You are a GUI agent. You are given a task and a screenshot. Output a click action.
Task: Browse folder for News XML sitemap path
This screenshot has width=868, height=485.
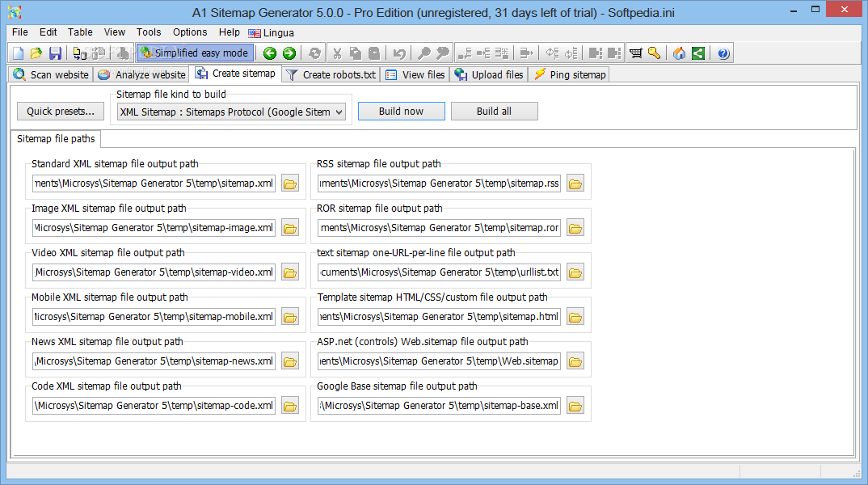290,361
